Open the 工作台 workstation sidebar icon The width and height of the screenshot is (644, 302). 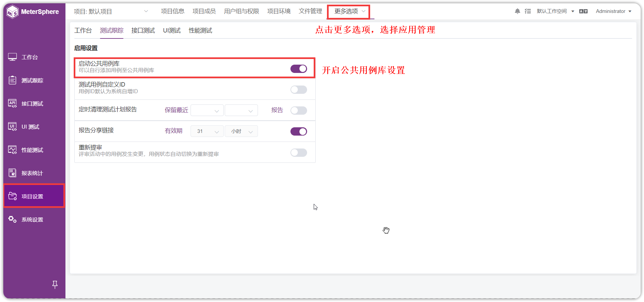click(x=13, y=57)
